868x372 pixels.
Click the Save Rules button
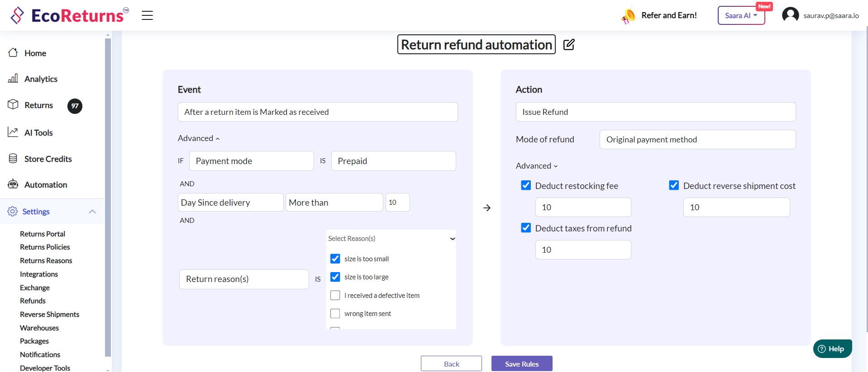click(521, 364)
